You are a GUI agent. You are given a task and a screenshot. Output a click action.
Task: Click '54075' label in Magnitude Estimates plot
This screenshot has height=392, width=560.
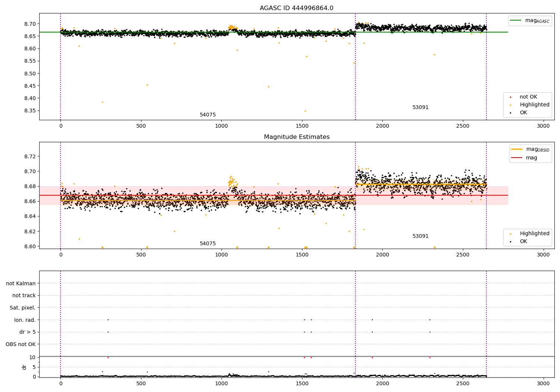point(208,244)
